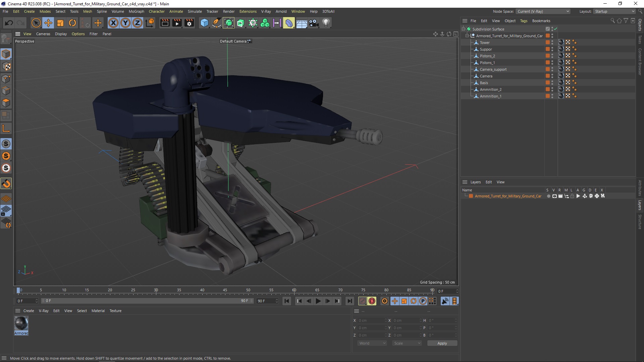Click the Scale dropdown in coordinates panel

coord(404,343)
